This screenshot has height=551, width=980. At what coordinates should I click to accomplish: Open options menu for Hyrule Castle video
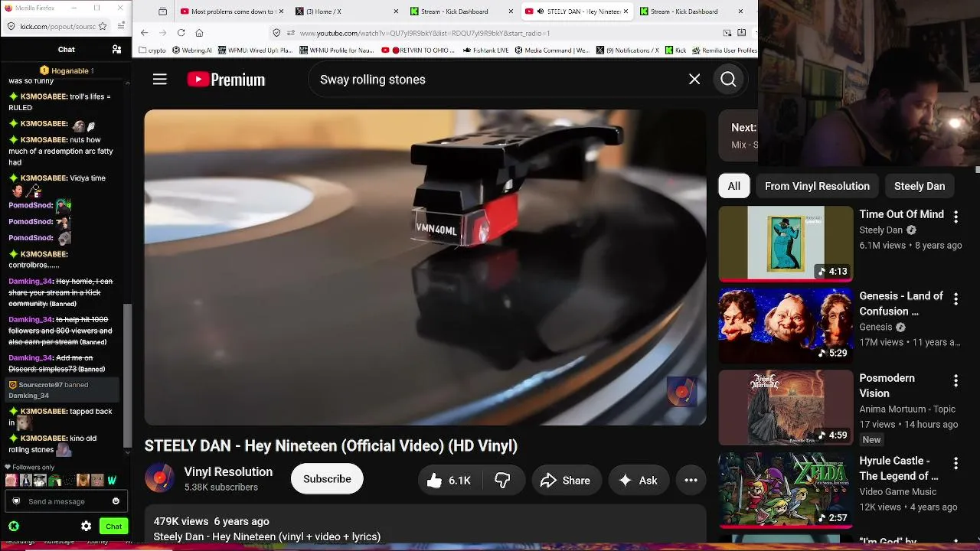tap(955, 463)
